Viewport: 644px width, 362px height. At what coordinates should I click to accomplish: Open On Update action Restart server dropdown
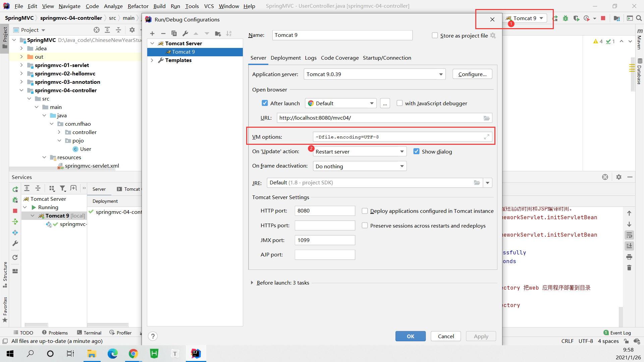[x=360, y=152]
